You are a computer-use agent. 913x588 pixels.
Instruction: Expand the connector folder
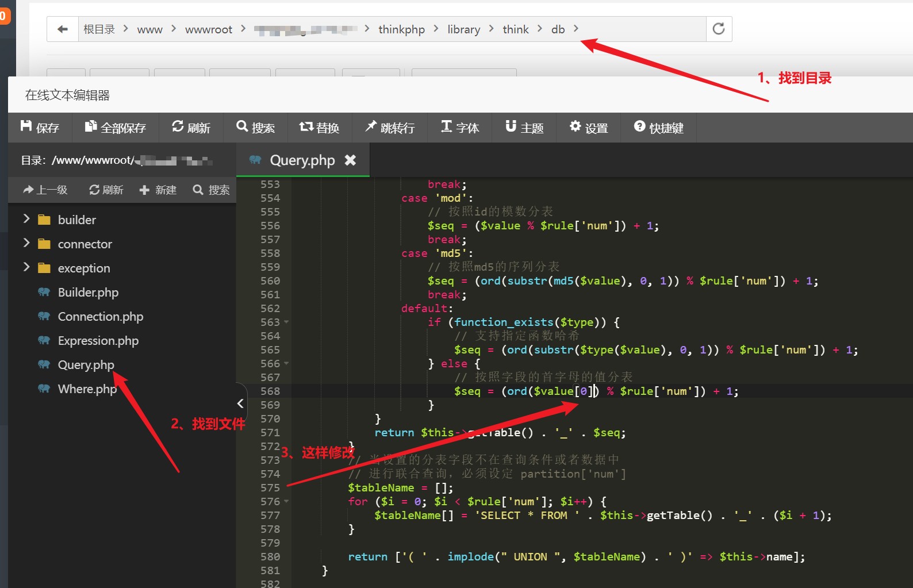point(26,243)
